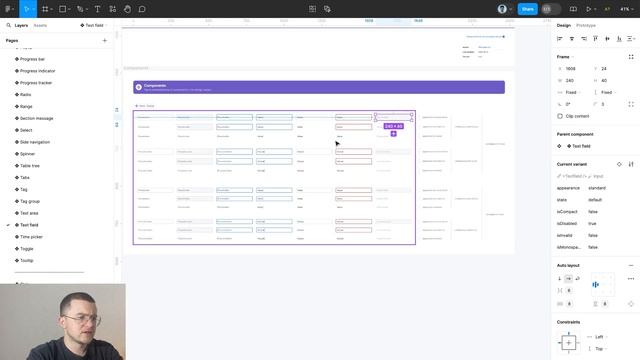
Task: Open the Text field page dropdown
Action: coord(94,25)
